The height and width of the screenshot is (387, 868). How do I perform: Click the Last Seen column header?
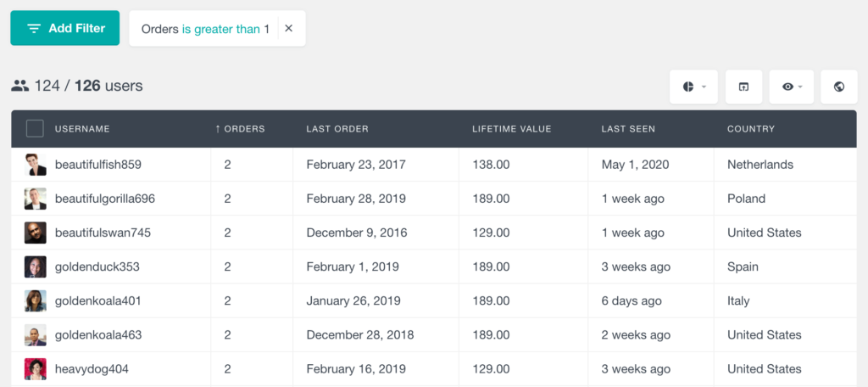(x=627, y=129)
